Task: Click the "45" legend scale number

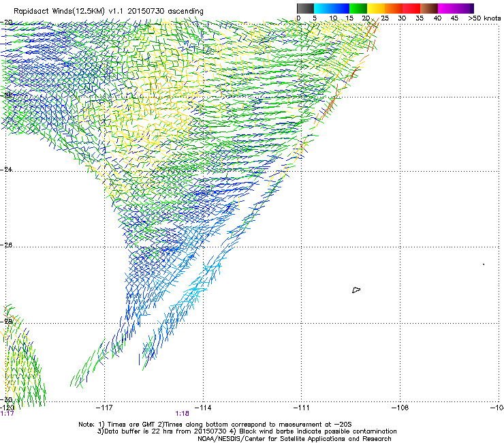Action: 454,18
